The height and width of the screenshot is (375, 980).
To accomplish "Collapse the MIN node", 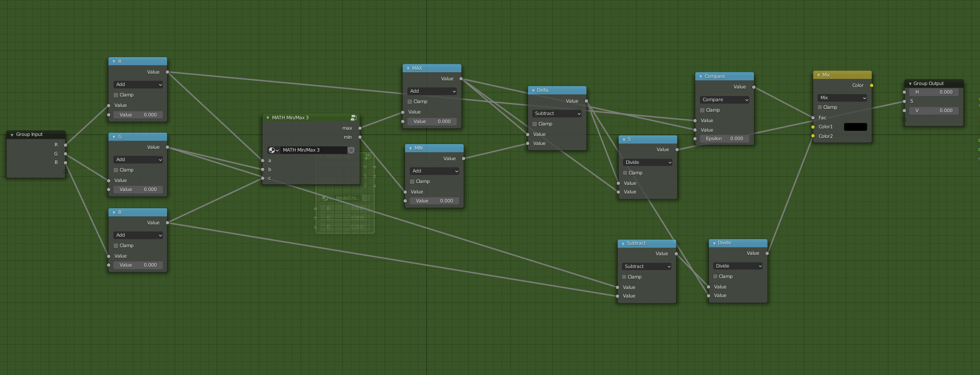I will (x=410, y=148).
